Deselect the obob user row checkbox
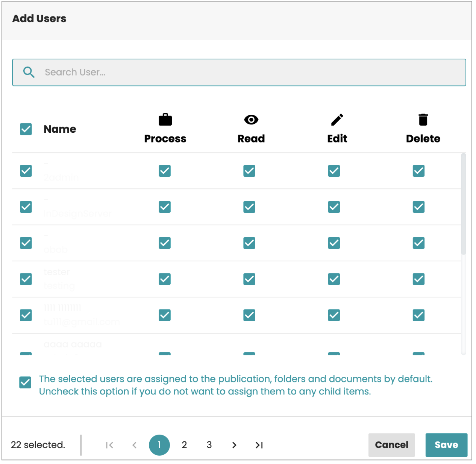The width and height of the screenshot is (476, 464). (x=26, y=243)
